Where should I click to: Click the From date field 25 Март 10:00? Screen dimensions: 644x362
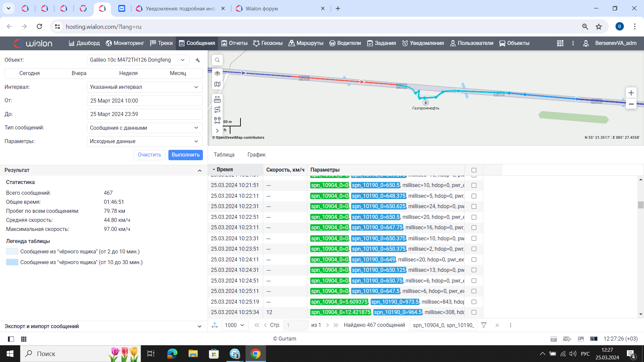(145, 101)
